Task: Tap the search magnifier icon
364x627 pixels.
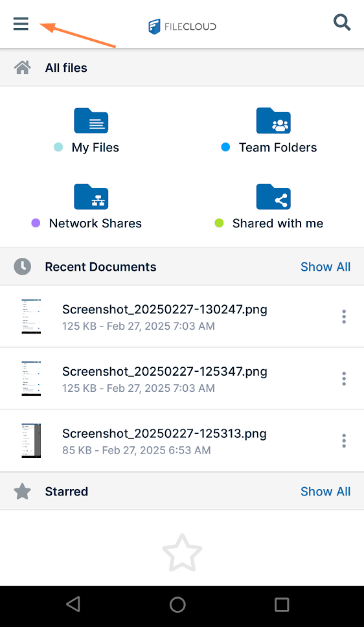Action: pos(342,23)
